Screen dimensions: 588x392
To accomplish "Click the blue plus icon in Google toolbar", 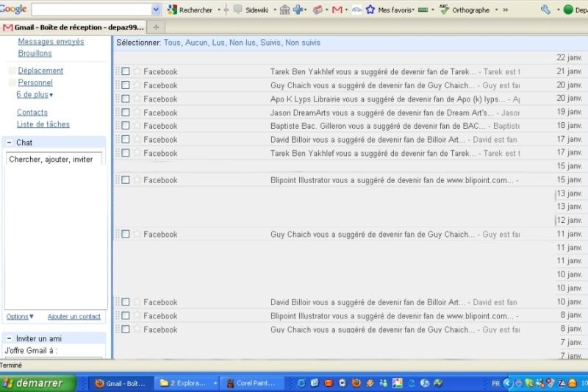I will click(x=298, y=10).
